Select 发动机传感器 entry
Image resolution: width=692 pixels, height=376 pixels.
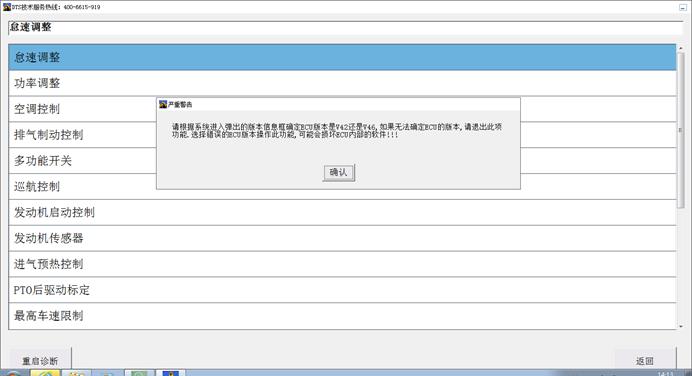[x=342, y=238]
